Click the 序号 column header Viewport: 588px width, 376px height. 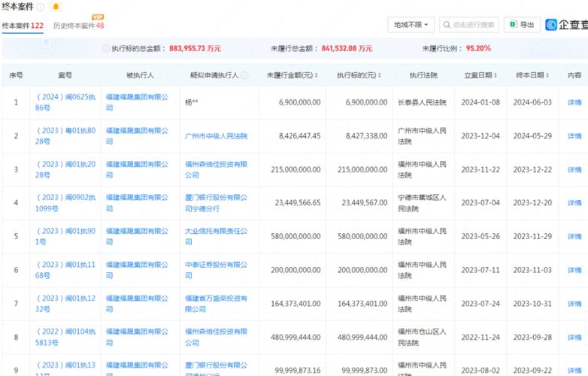(x=16, y=75)
